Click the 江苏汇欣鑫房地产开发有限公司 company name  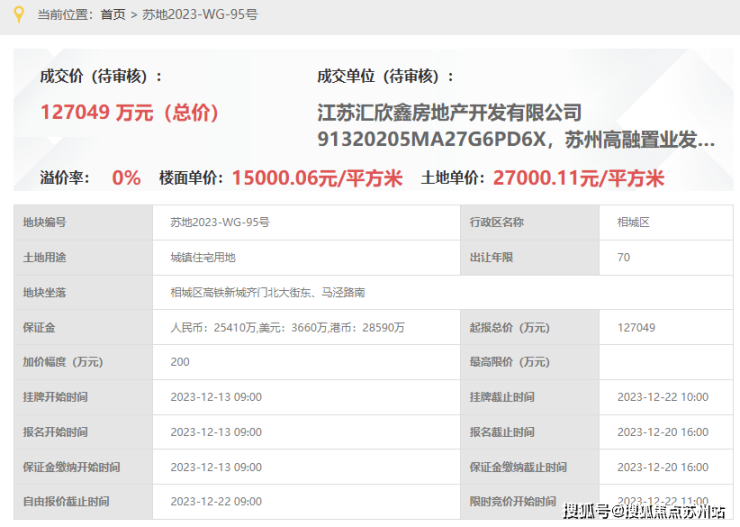[449, 112]
